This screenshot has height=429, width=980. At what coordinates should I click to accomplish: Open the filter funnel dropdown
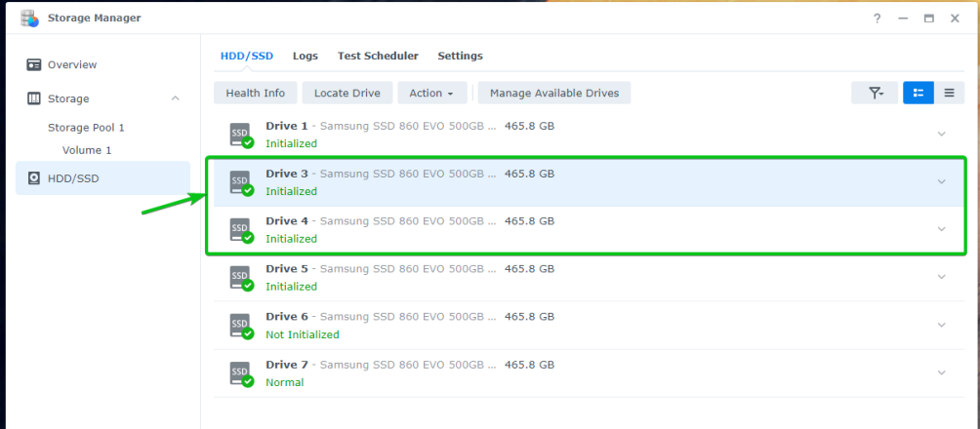click(x=875, y=93)
